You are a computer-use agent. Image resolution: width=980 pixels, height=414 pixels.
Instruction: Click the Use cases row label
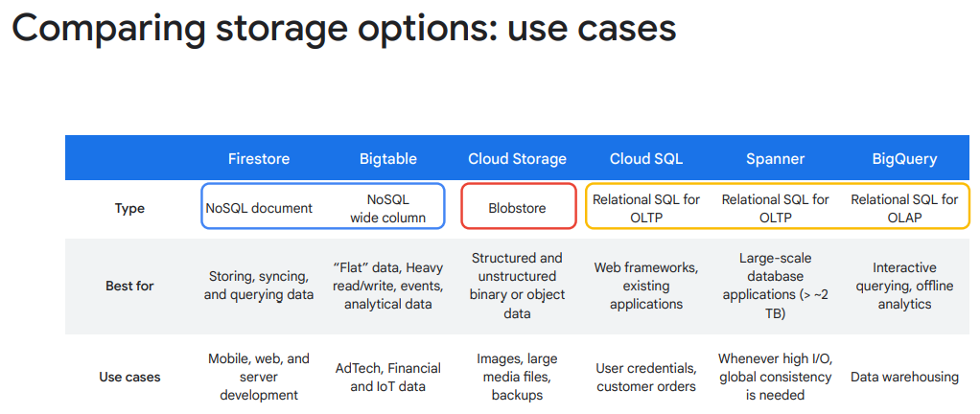(130, 378)
